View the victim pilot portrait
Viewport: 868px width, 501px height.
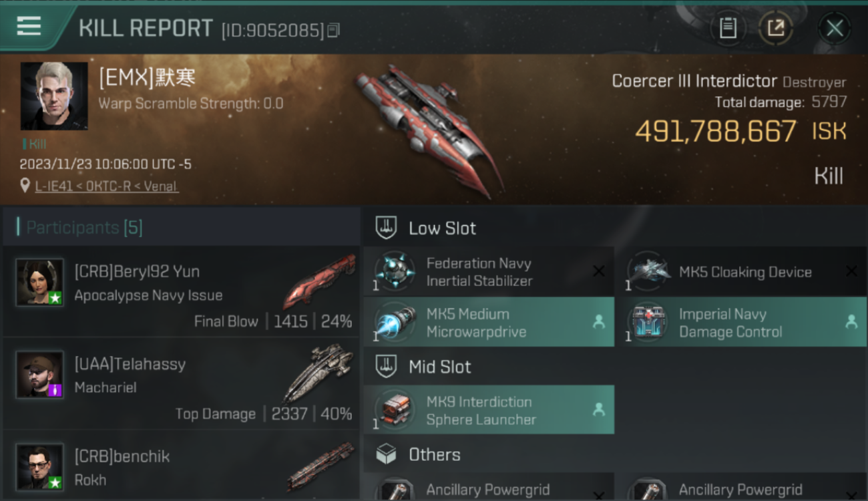pyautogui.click(x=54, y=96)
